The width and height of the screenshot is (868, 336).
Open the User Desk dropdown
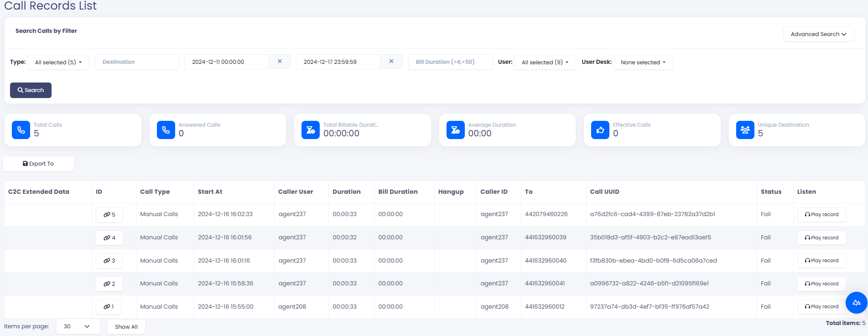(x=643, y=62)
